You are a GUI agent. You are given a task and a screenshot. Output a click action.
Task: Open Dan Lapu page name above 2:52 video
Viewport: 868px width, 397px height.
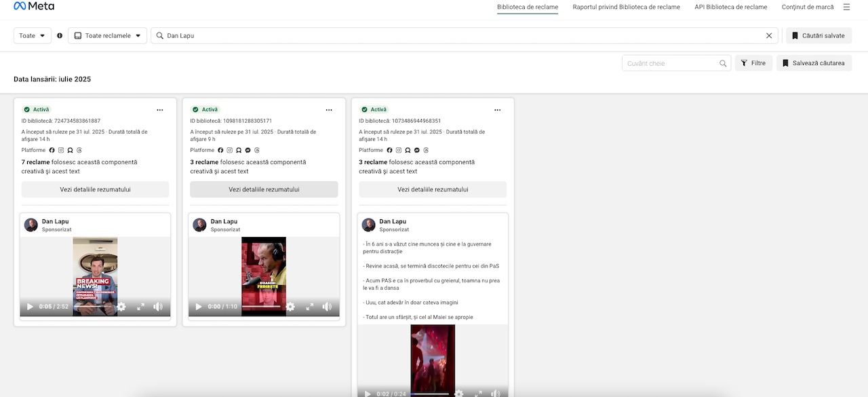55,221
